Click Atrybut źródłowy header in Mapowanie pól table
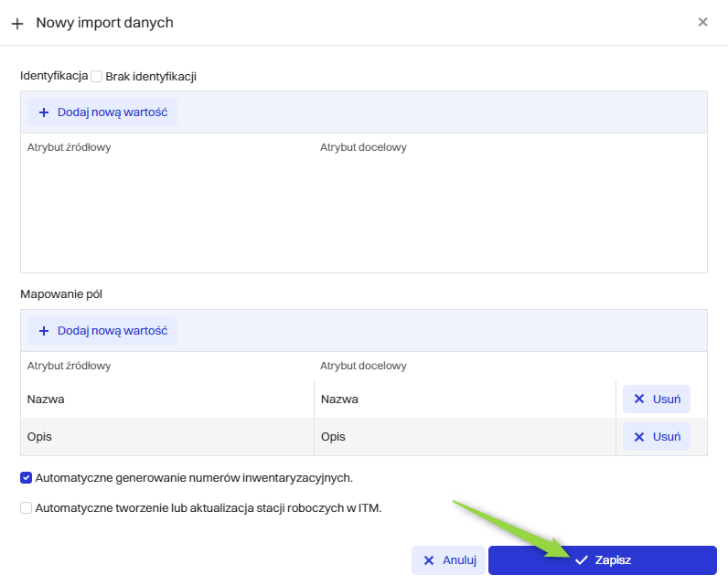The width and height of the screenshot is (728, 586). tap(70, 366)
